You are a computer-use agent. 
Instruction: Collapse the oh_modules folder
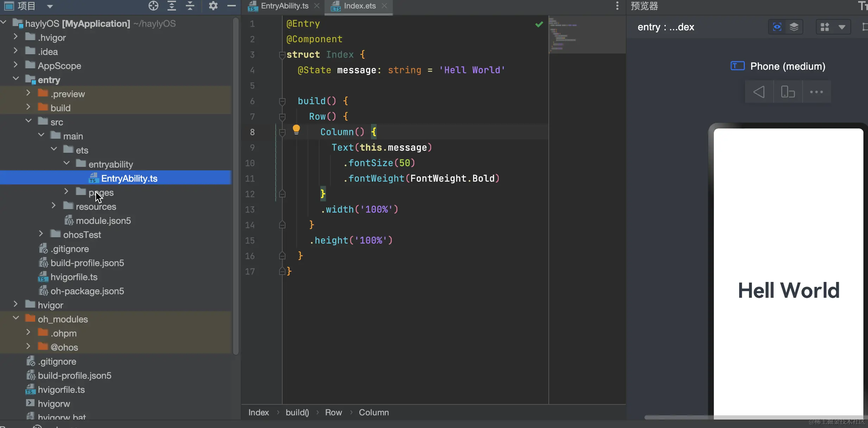[16, 318]
